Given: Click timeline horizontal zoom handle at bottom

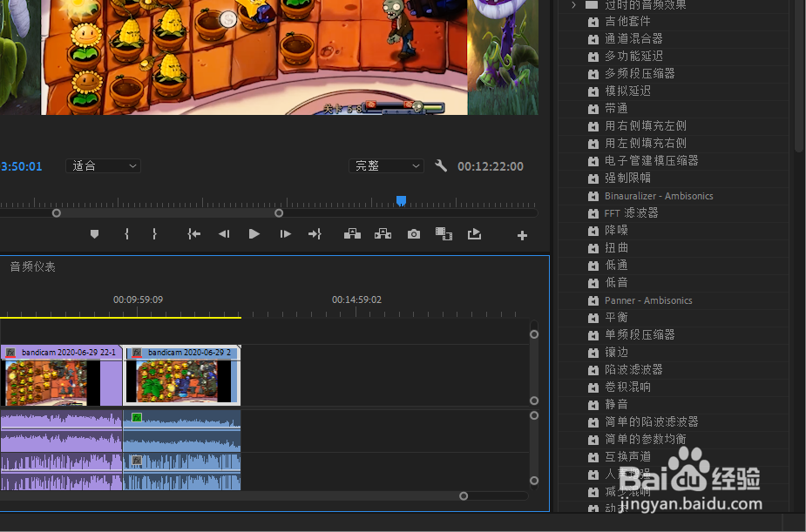Looking at the screenshot, I should pyautogui.click(x=464, y=496).
